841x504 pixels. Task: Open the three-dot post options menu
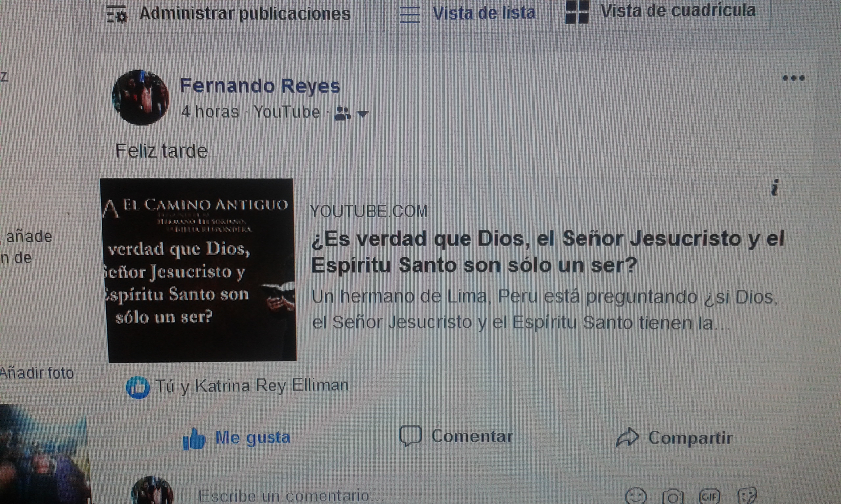[x=793, y=78]
